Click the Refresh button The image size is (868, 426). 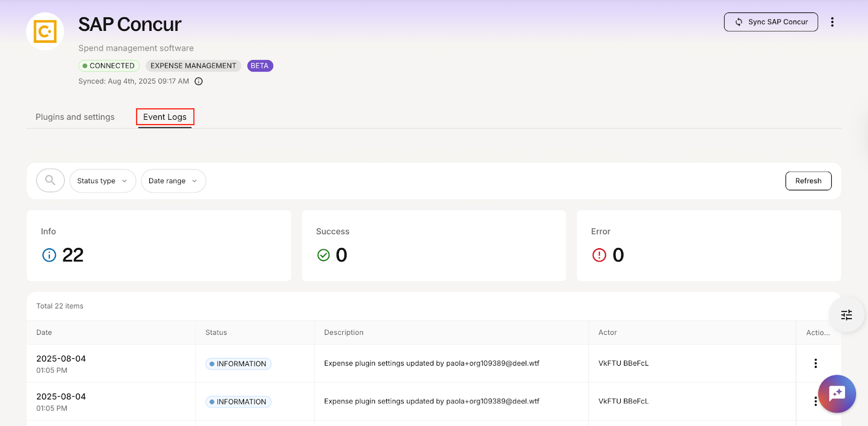[808, 181]
